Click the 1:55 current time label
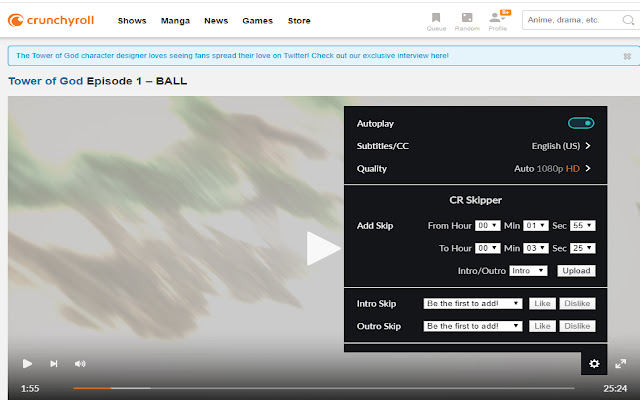 30,388
